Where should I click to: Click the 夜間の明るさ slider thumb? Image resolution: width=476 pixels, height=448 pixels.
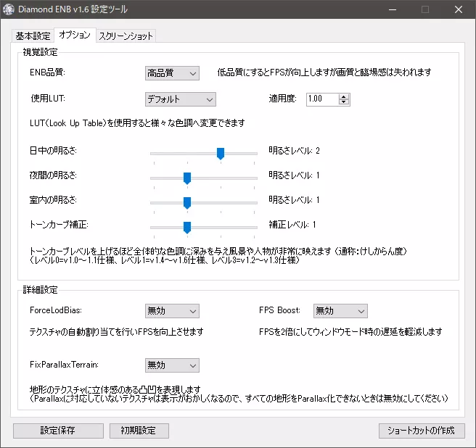click(x=187, y=178)
